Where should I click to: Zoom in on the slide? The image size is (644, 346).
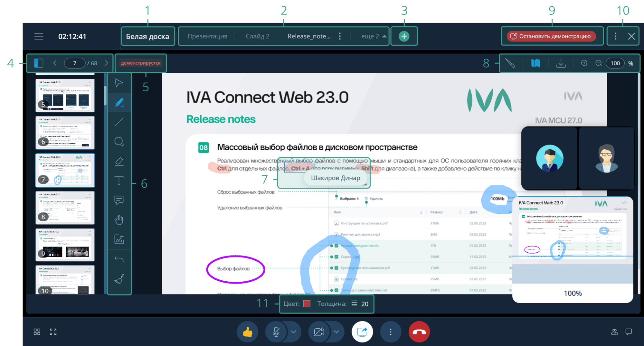pos(584,63)
